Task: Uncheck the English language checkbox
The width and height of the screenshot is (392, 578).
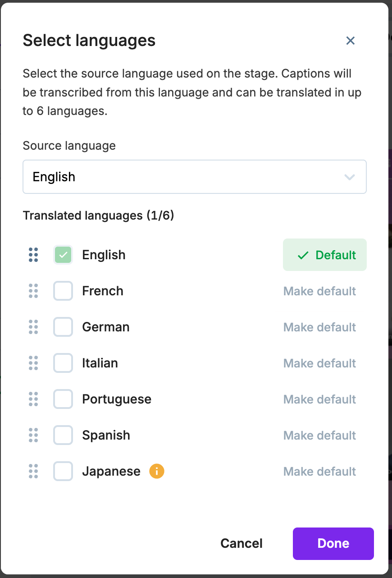Action: click(x=63, y=255)
